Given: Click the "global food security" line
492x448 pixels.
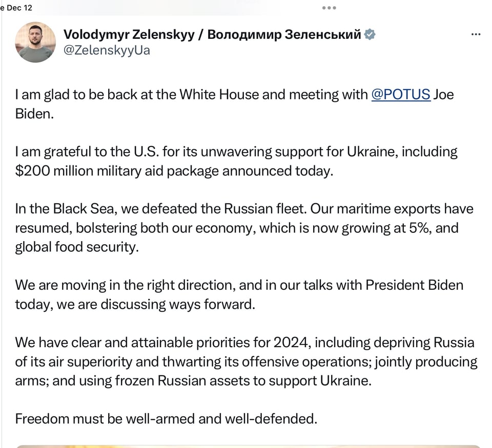Looking at the screenshot, I should [77, 247].
